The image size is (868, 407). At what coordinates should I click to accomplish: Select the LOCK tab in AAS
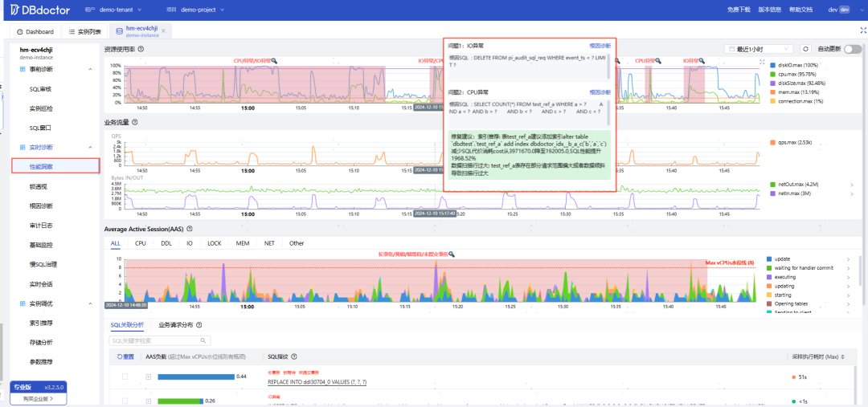[x=215, y=243]
